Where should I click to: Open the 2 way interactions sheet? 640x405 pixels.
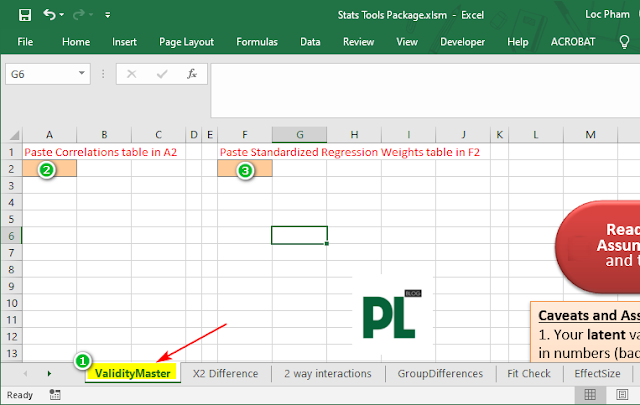pyautogui.click(x=328, y=373)
